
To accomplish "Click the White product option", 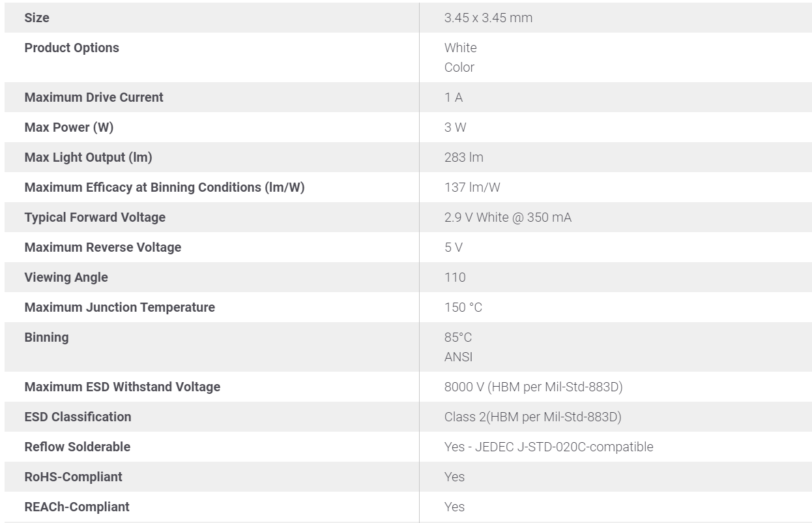I will coord(460,48).
